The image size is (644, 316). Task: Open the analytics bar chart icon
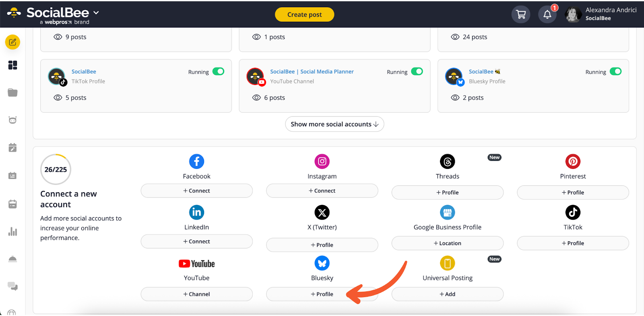13,231
